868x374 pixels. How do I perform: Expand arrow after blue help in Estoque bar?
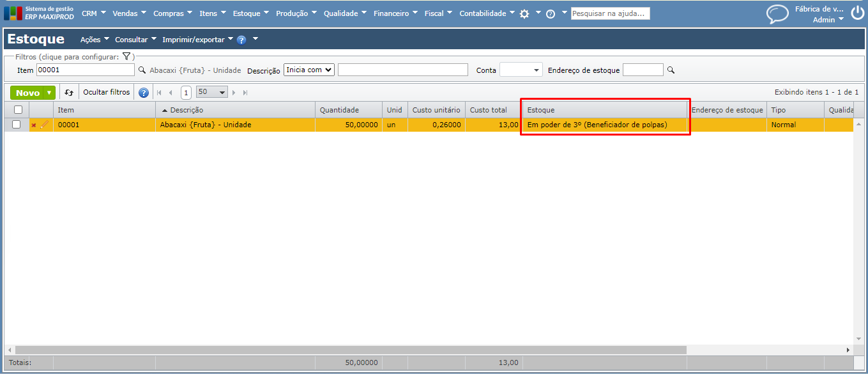(x=255, y=40)
